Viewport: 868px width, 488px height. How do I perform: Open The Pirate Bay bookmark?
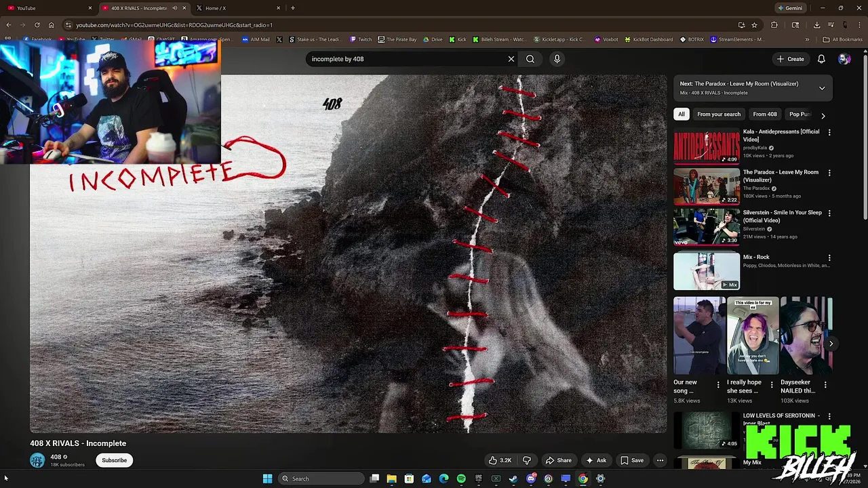[397, 39]
